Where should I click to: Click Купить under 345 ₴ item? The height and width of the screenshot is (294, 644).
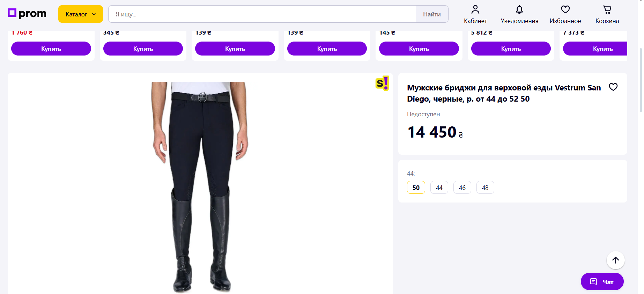(143, 49)
